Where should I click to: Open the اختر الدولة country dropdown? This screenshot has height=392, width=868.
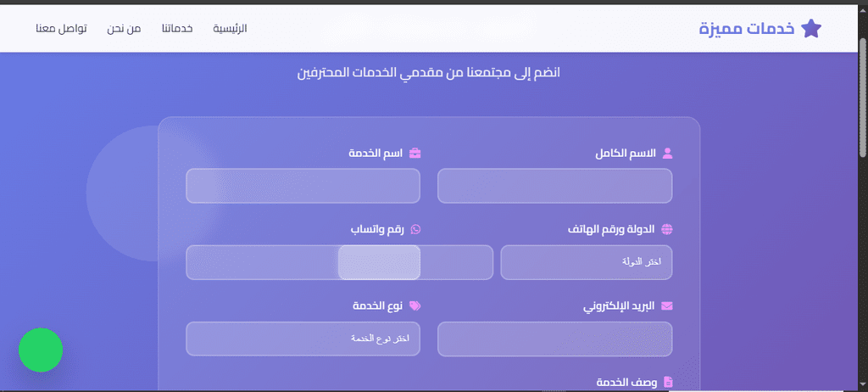coord(587,262)
